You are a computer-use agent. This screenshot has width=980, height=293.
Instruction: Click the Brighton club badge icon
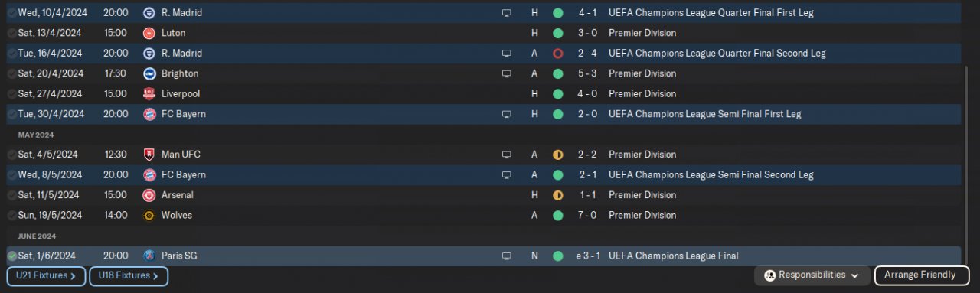[149, 73]
